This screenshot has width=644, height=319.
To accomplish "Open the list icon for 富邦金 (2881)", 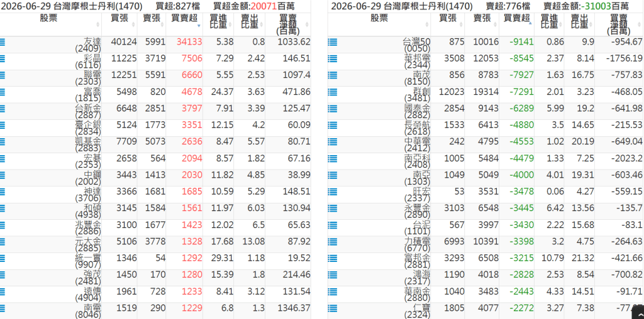I will tap(333, 258).
